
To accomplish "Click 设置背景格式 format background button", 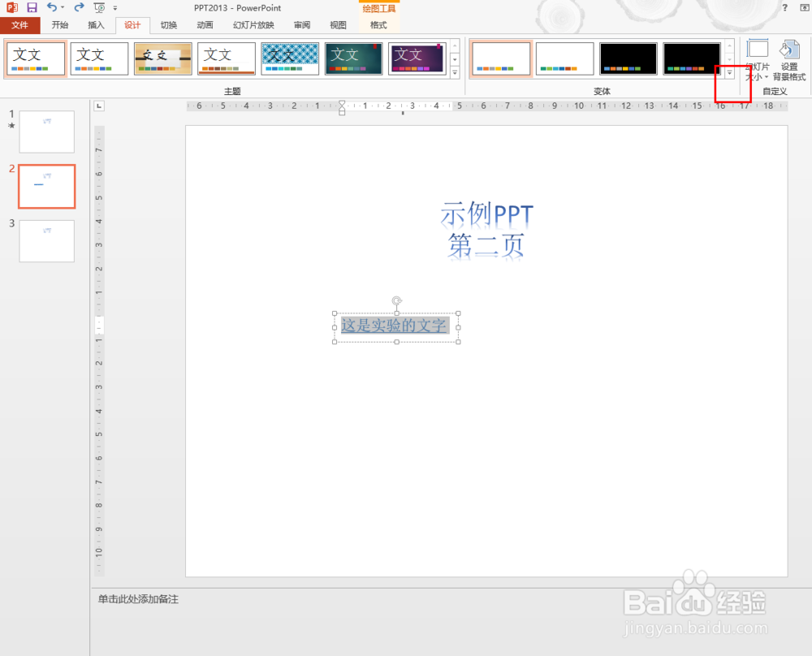I will point(789,60).
